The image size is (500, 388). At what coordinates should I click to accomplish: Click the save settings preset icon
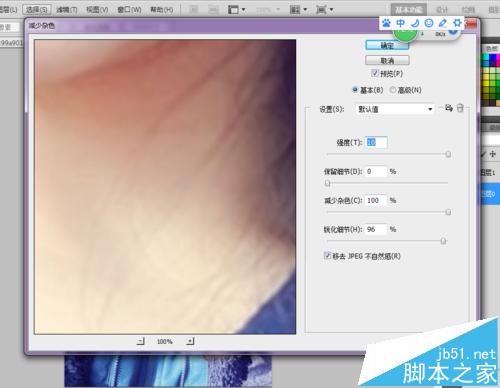pos(449,108)
